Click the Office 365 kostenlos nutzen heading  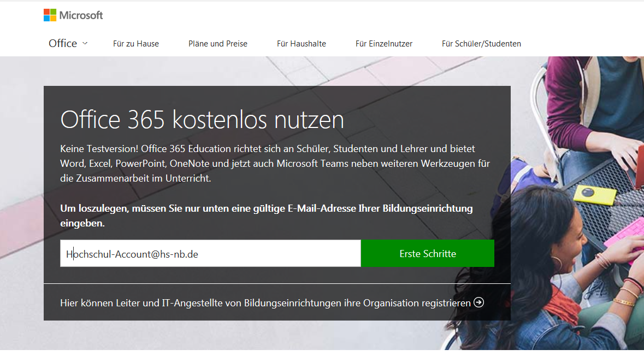pyautogui.click(x=202, y=120)
